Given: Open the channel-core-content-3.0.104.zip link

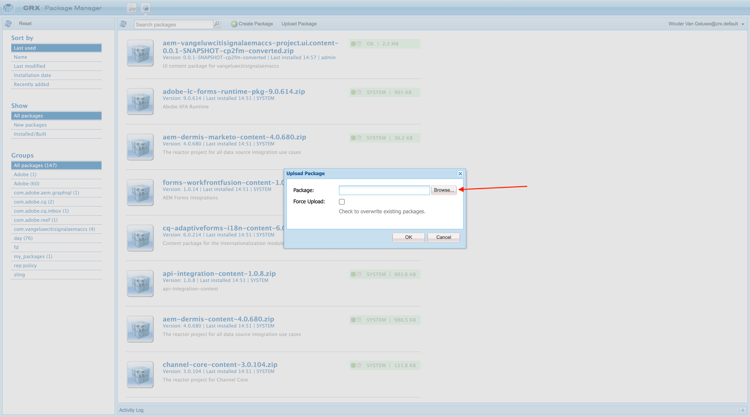Looking at the screenshot, I should (220, 364).
